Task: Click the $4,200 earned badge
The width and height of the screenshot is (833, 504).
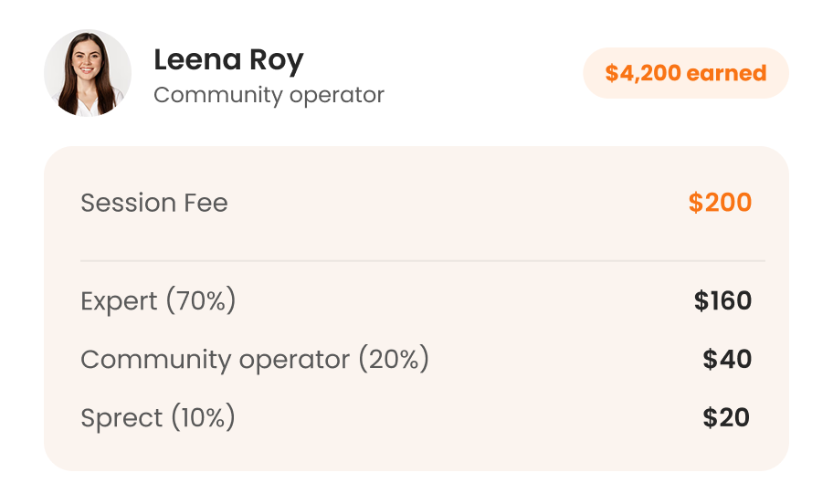Action: [685, 73]
